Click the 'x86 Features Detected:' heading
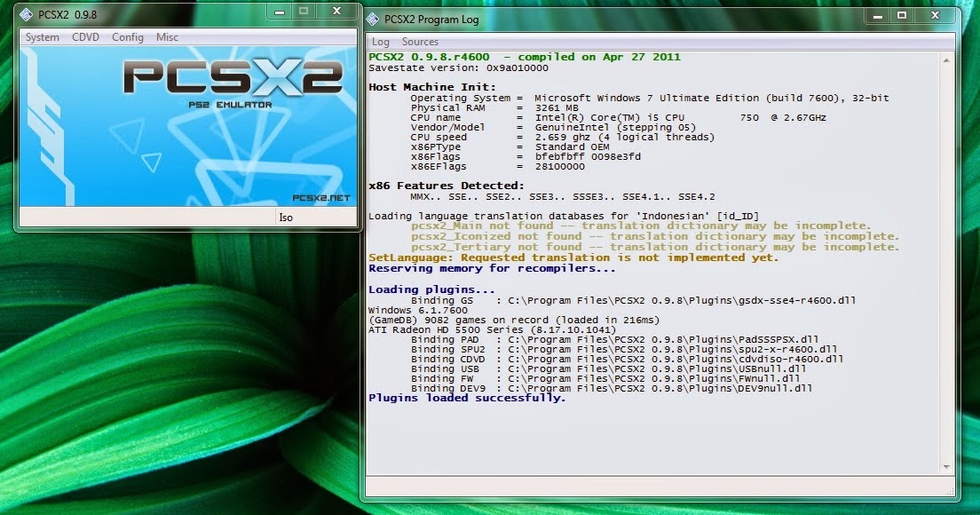 [447, 186]
